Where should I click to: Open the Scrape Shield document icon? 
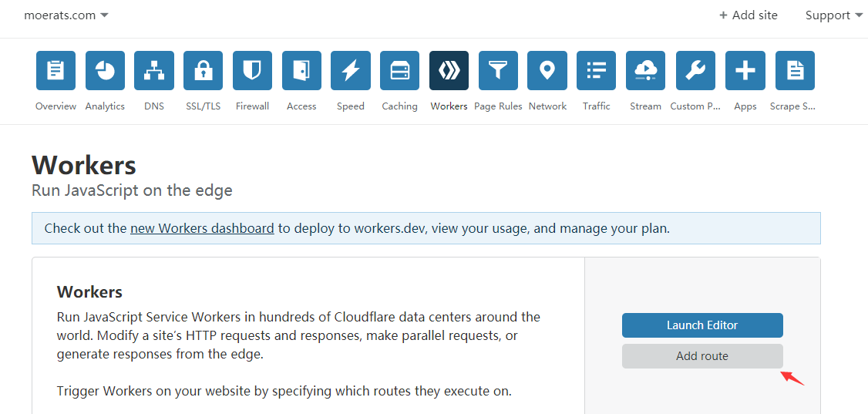tap(795, 71)
